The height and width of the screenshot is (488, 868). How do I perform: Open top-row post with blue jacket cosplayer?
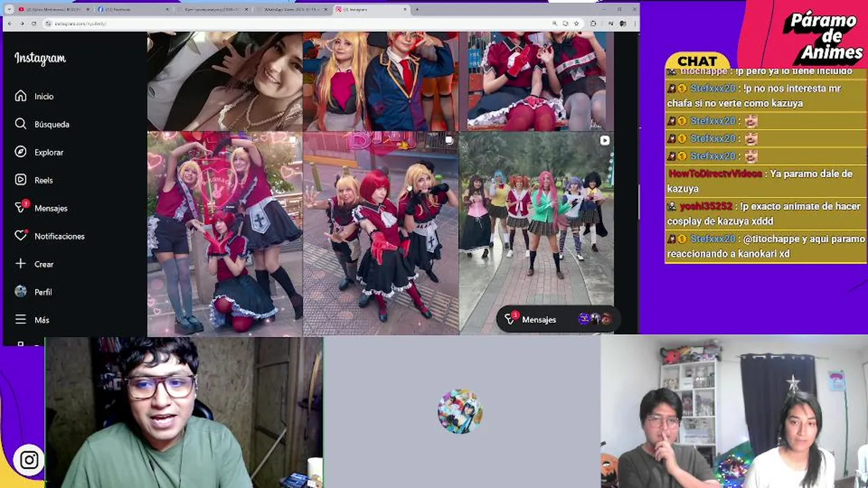click(380, 81)
